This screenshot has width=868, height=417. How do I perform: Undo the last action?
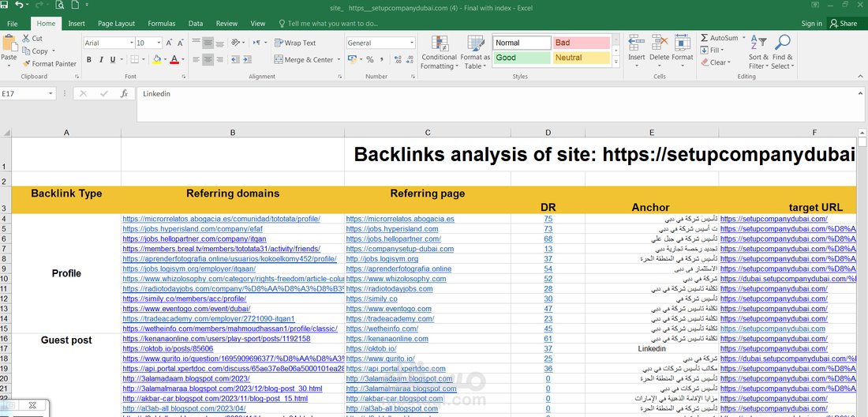tap(20, 6)
